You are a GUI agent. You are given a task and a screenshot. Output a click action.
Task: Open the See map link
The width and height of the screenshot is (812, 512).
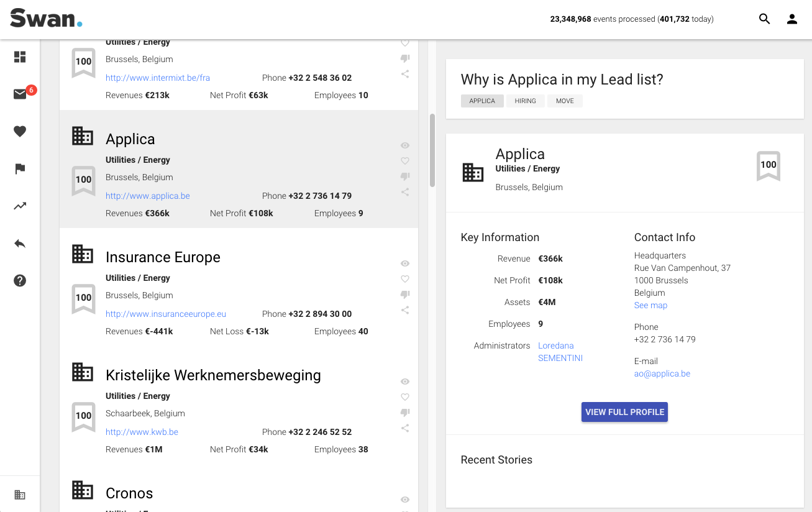(x=650, y=305)
